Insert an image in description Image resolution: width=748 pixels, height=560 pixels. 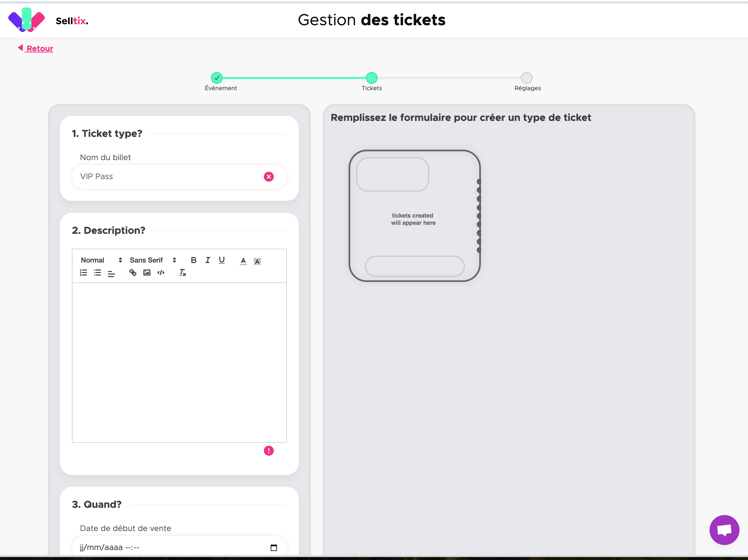pos(147,273)
